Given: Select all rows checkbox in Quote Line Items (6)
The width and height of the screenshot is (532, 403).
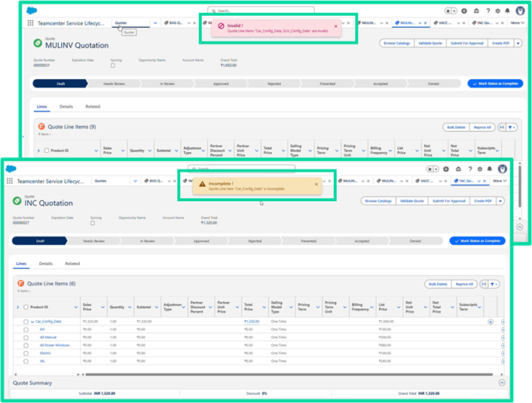Looking at the screenshot, I should pyautogui.click(x=26, y=307).
